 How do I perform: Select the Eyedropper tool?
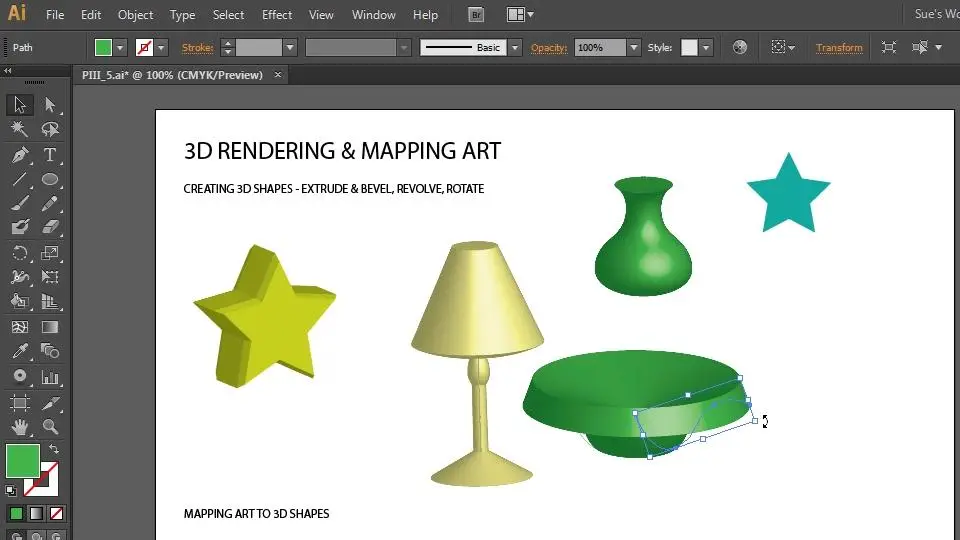click(20, 351)
